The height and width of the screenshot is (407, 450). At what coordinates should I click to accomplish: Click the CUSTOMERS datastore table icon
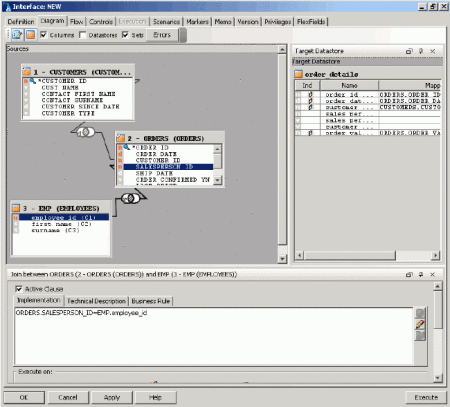(27, 72)
